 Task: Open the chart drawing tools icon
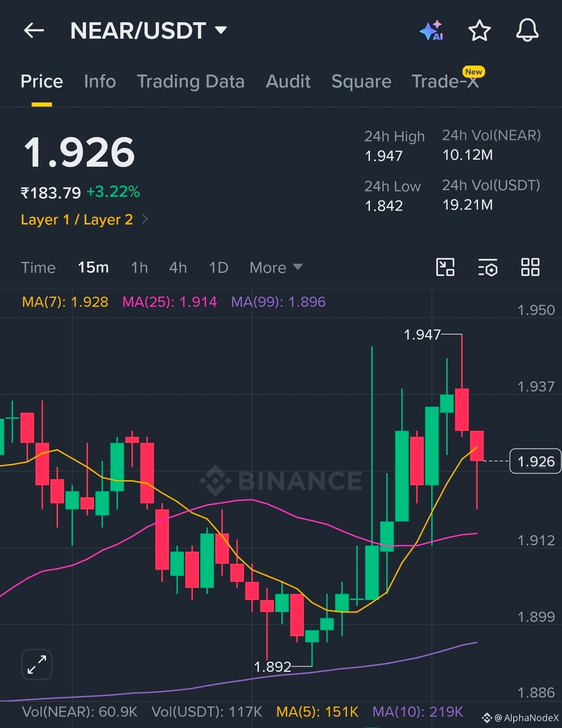coord(445,267)
